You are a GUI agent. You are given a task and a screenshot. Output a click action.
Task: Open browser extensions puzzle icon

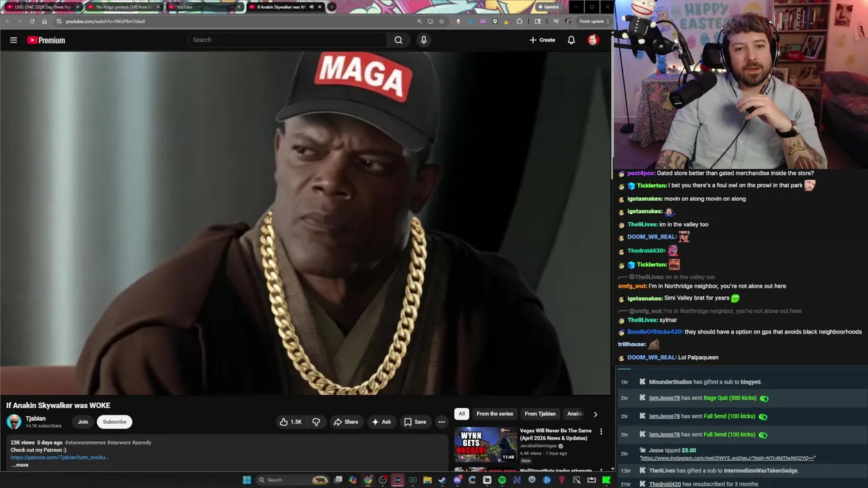(x=519, y=21)
